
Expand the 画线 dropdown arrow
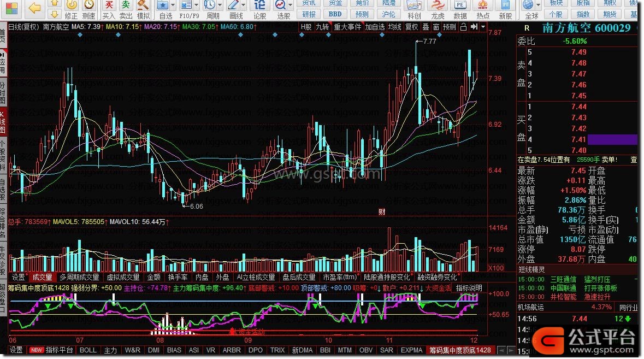tap(243, 5)
